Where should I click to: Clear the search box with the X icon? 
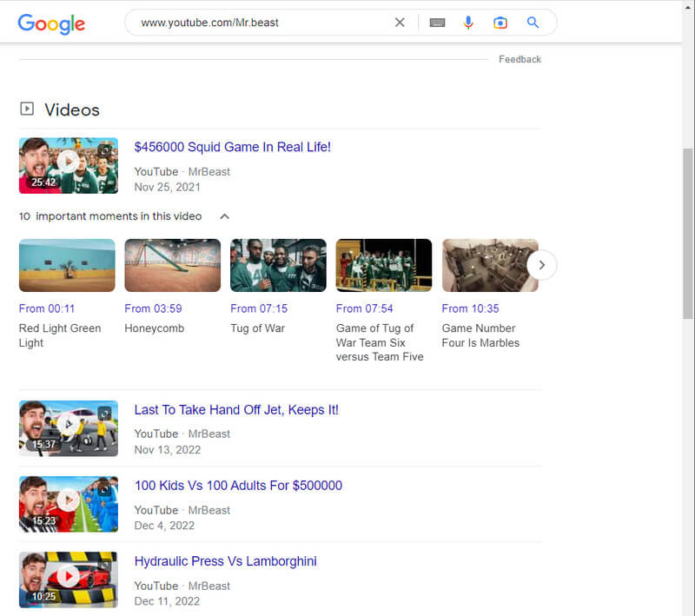[x=400, y=23]
